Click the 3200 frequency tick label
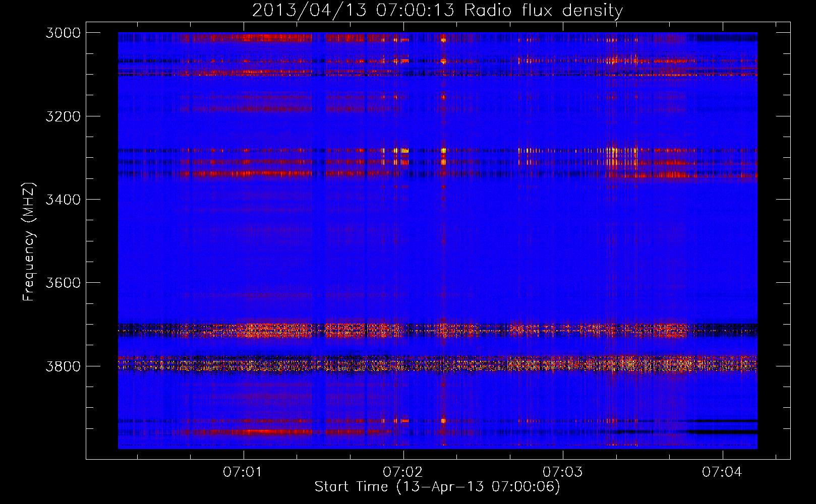Screen dimensions: 816x504 coord(63,116)
